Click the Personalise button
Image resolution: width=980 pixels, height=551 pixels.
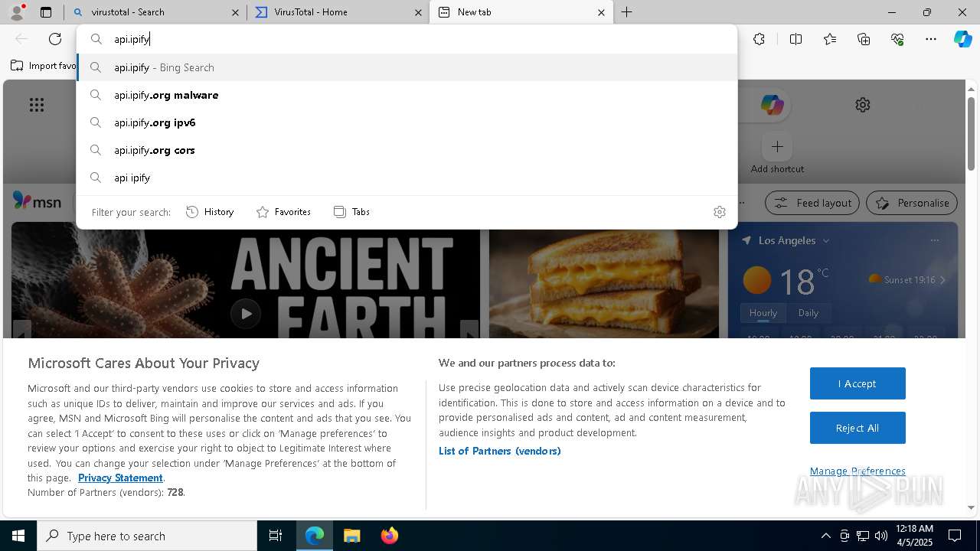click(912, 203)
